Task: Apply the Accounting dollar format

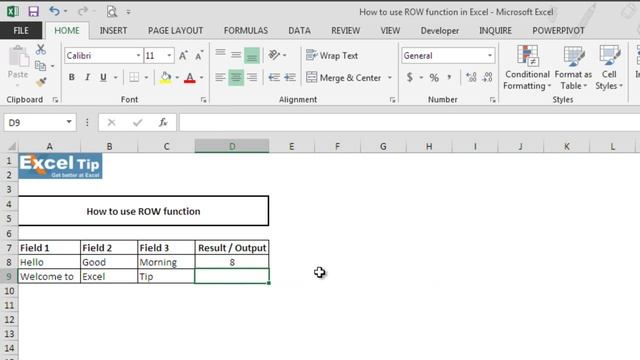Action: [409, 77]
